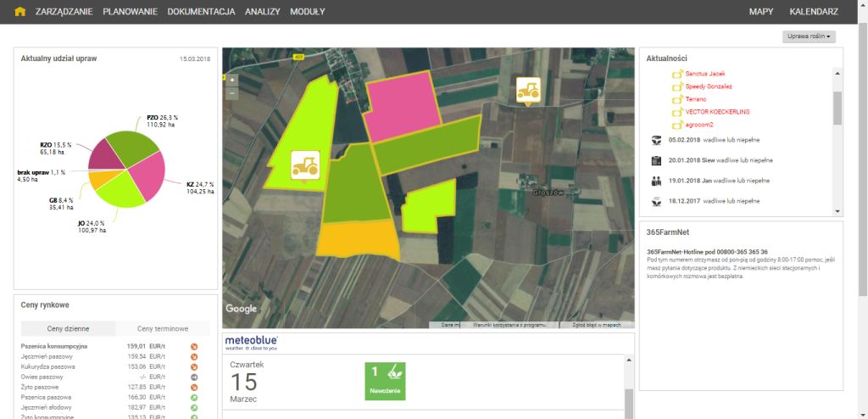Click machine icon beside Speedy Gonzalez
The image size is (868, 419).
point(677,87)
